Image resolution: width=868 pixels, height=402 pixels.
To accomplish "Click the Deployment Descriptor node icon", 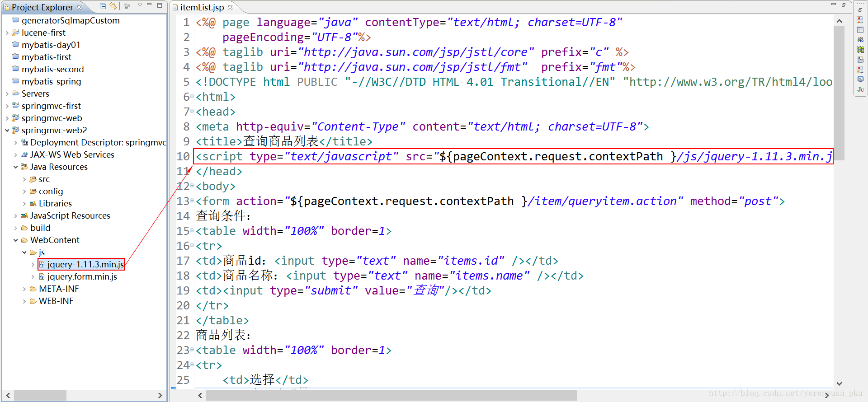I will (24, 142).
